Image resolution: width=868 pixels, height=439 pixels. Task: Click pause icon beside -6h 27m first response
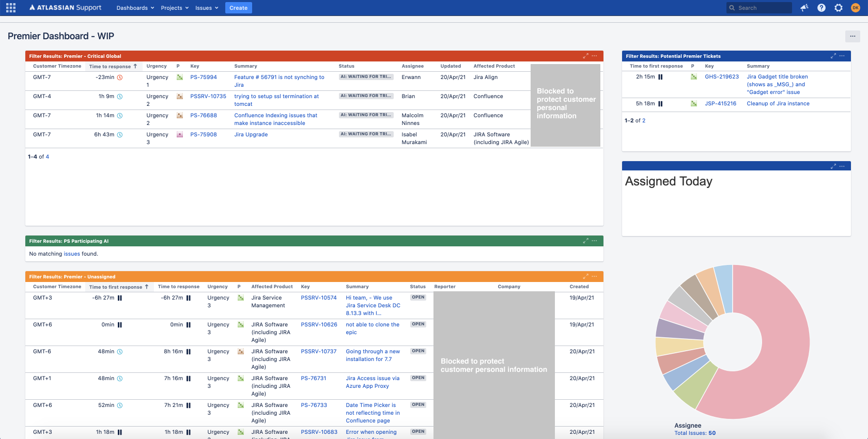(x=120, y=298)
